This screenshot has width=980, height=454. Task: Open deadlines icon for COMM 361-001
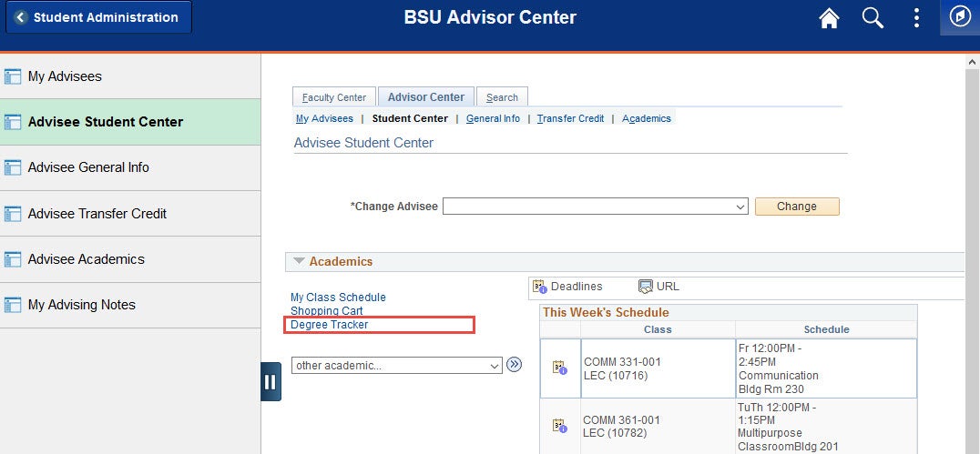560,427
